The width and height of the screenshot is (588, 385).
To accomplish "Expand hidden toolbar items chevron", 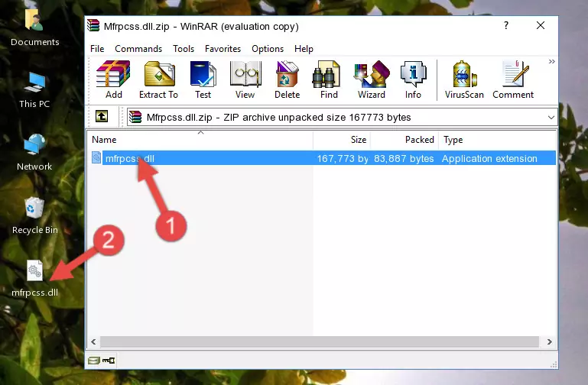I will click(x=551, y=61).
